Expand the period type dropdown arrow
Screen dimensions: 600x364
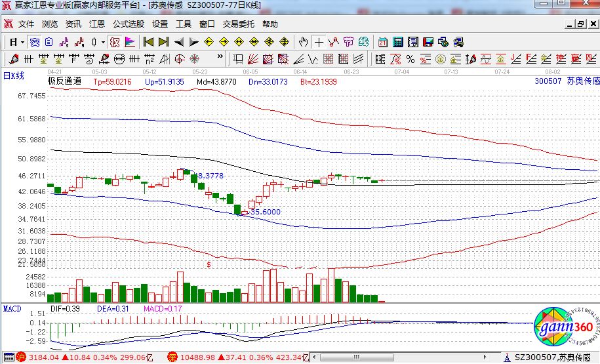(x=22, y=42)
